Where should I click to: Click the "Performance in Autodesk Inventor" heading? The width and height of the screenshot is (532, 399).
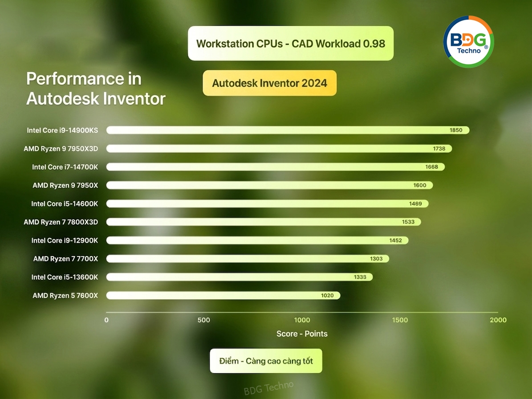(x=96, y=89)
